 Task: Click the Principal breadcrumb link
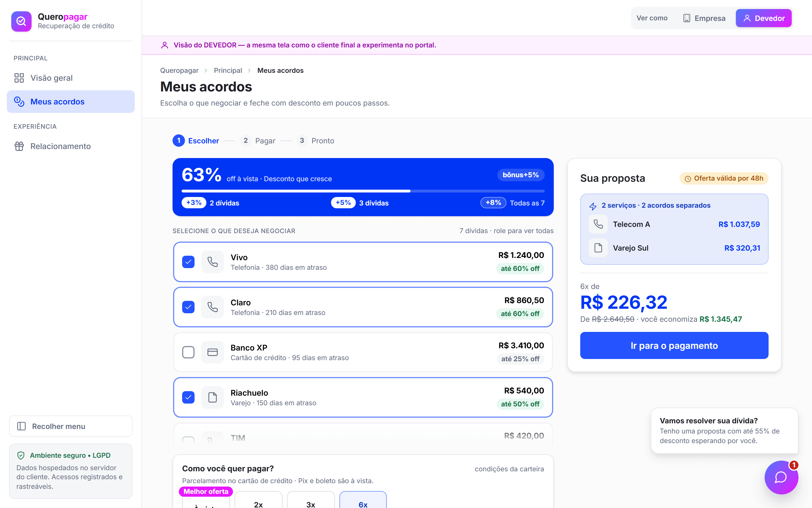click(228, 71)
